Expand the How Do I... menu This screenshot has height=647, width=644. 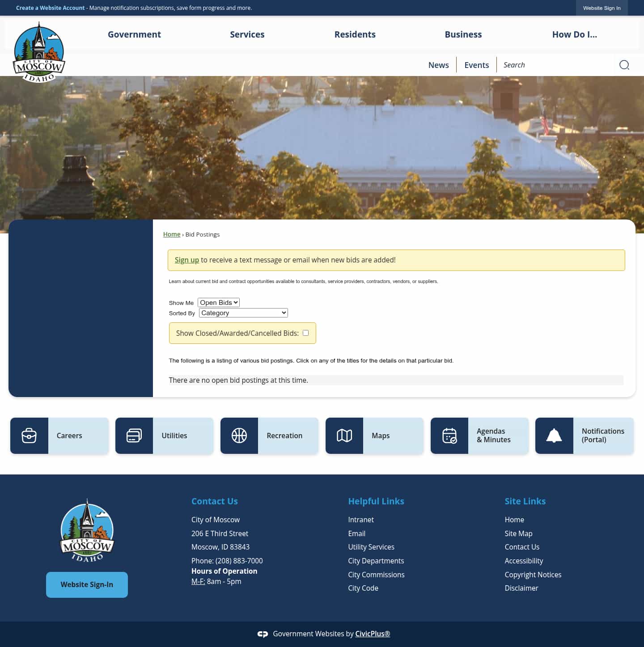575,34
